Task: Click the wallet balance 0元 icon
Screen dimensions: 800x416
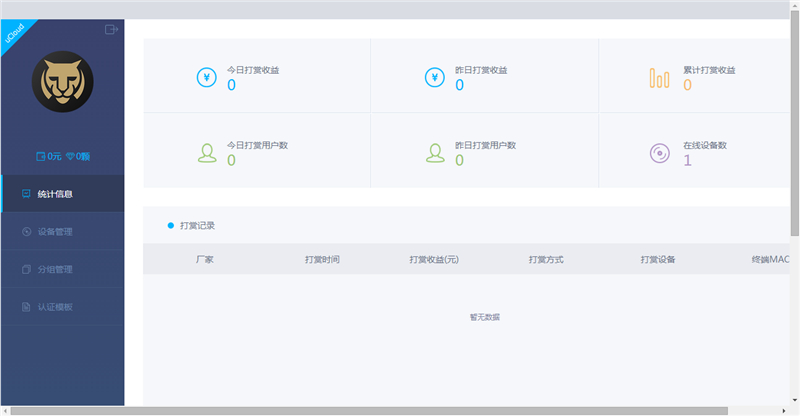Action: coord(41,156)
